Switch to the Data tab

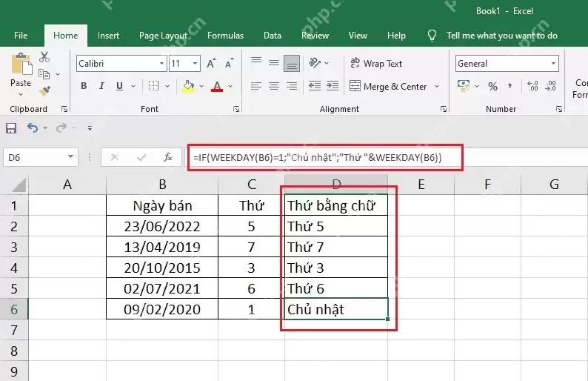pyautogui.click(x=273, y=36)
